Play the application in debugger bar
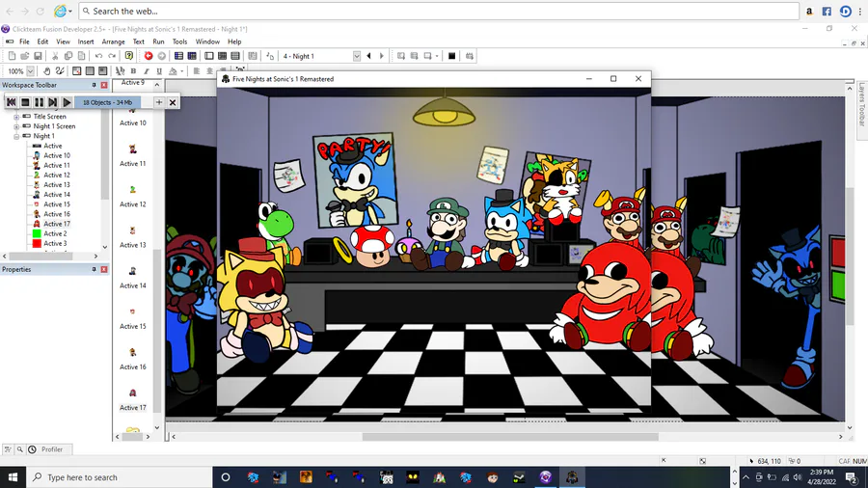Viewport: 868px width, 488px height. 67,102
